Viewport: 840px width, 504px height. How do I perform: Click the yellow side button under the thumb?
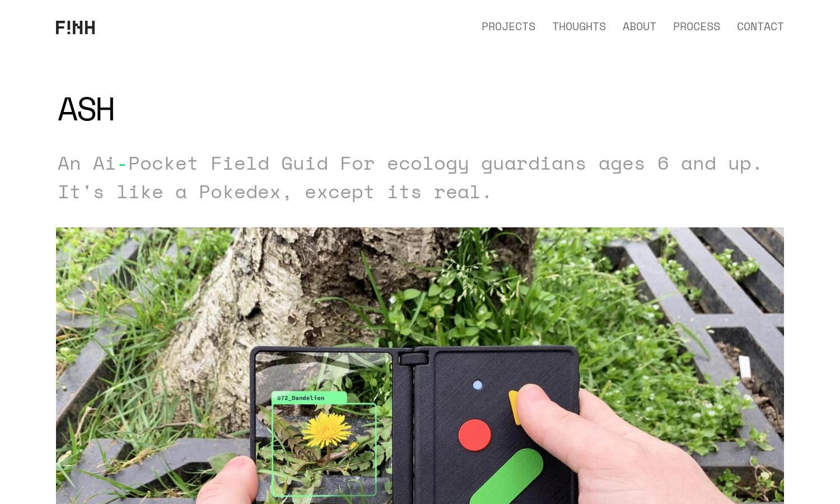tap(515, 407)
